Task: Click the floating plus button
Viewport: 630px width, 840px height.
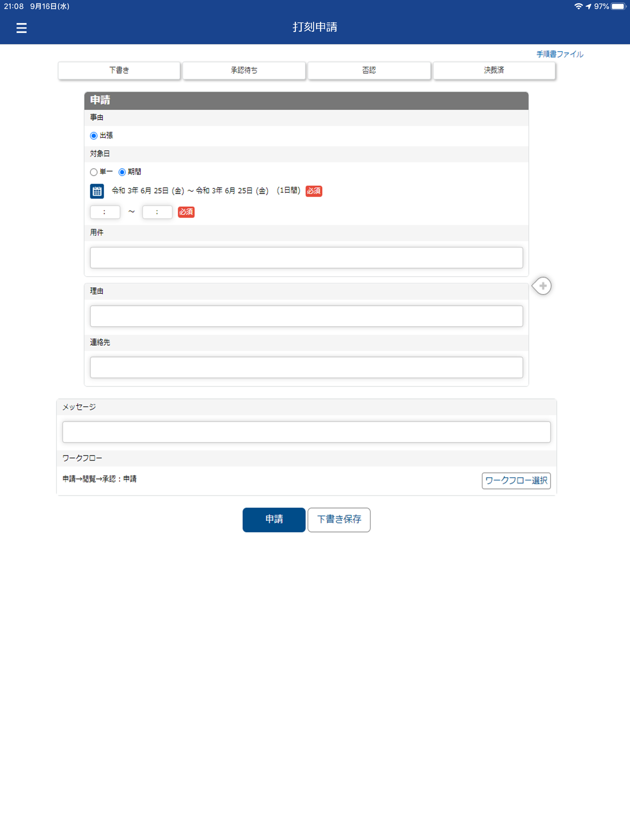Action: pyautogui.click(x=543, y=286)
